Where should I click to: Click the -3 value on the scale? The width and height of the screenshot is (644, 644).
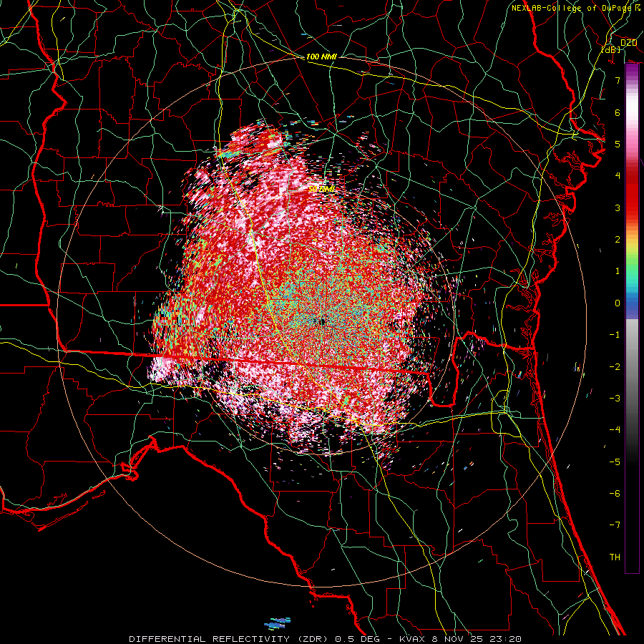tap(615, 399)
